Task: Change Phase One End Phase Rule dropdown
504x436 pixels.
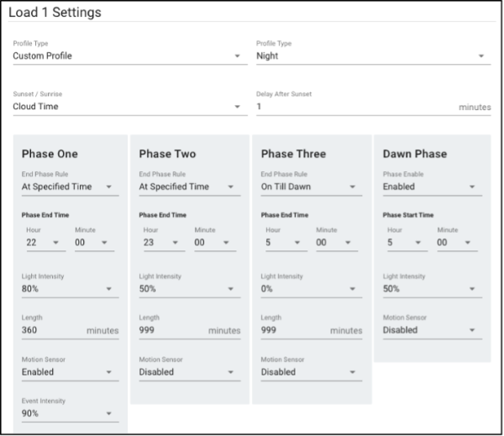Action: point(70,187)
